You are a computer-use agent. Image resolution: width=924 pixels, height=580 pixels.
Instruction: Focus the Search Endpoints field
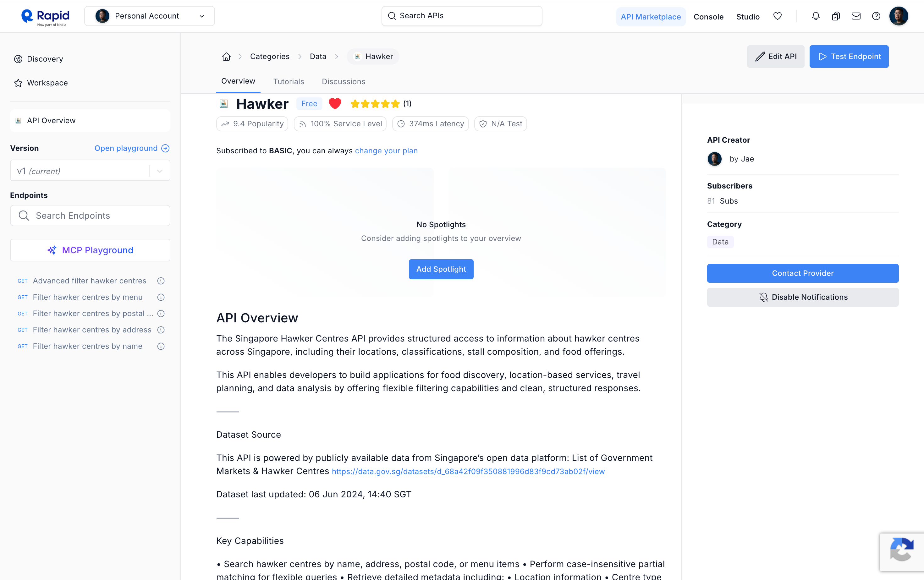pyautogui.click(x=90, y=216)
